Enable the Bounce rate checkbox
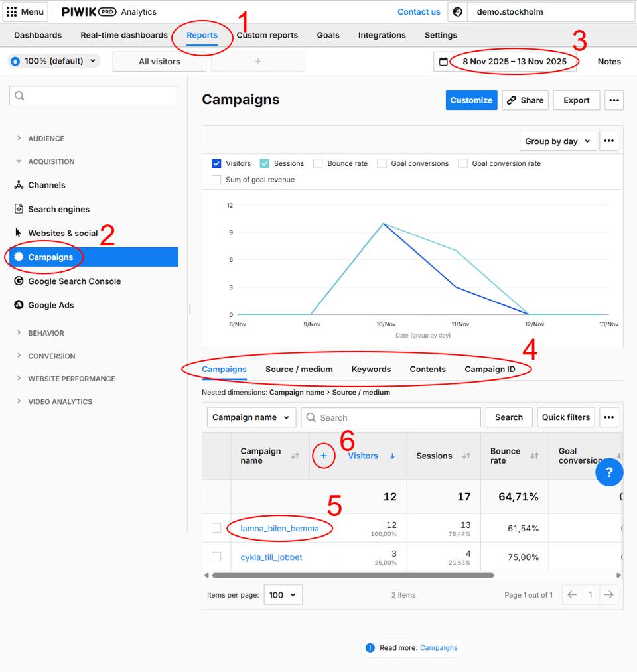637x672 pixels. pos(318,163)
